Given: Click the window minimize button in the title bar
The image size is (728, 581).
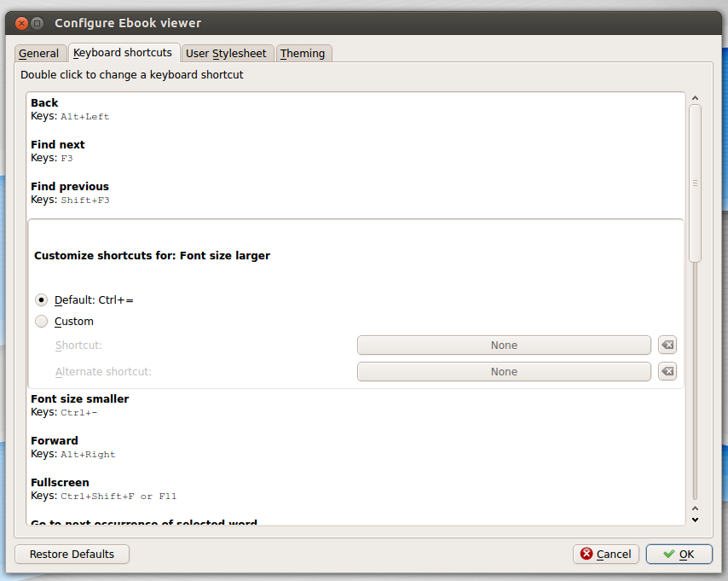Looking at the screenshot, I should [38, 23].
